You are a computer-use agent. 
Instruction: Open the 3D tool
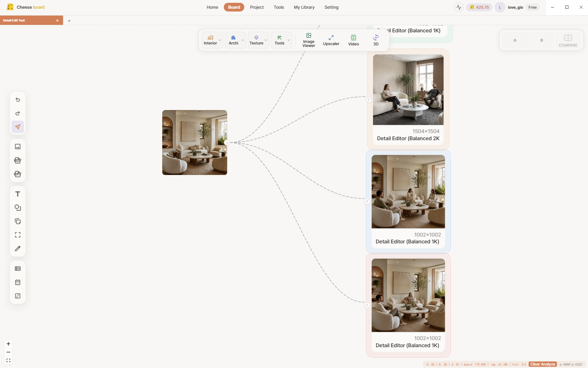click(376, 40)
